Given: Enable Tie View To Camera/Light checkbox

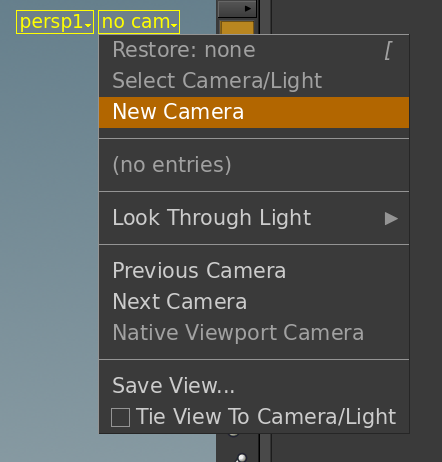Looking at the screenshot, I should [120, 417].
